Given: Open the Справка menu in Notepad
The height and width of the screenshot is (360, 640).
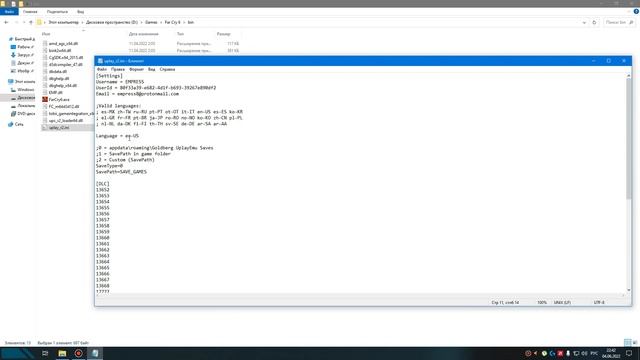Looking at the screenshot, I should click(167, 69).
